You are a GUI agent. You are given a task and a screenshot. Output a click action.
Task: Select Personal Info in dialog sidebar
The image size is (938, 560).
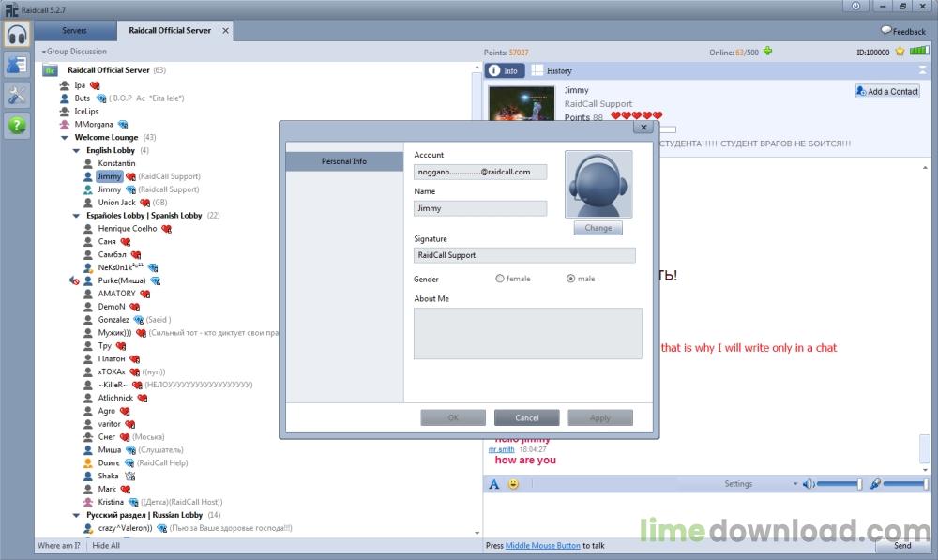(x=344, y=161)
